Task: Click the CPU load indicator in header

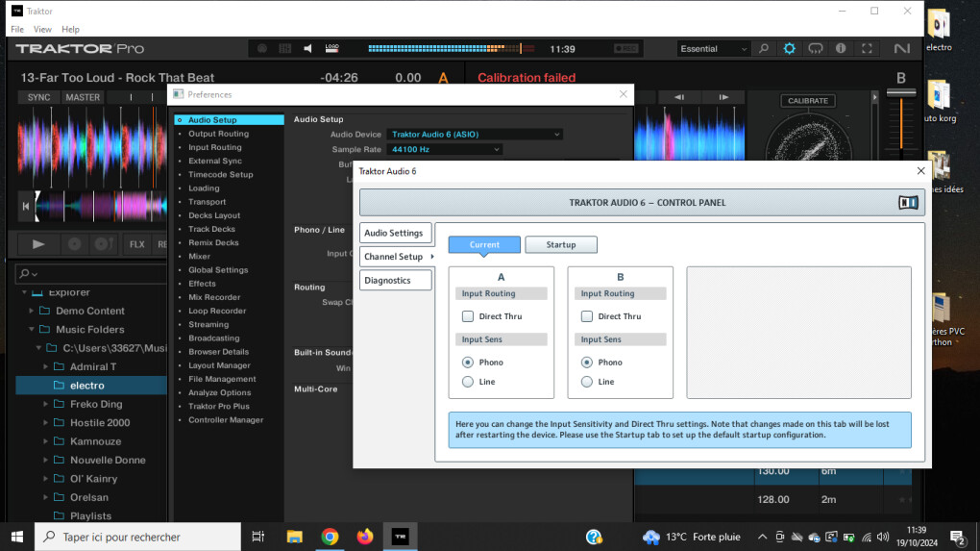Action: point(331,49)
